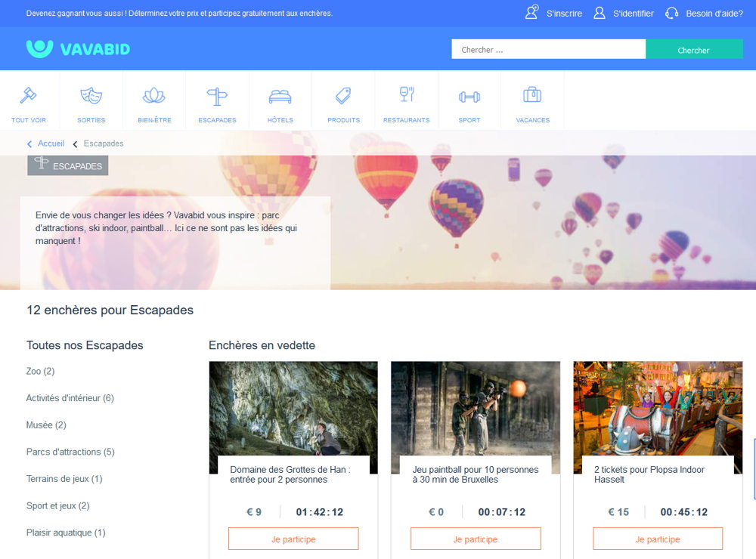
Task: Filter by Terrains de jeux (1)
Action: tap(64, 479)
